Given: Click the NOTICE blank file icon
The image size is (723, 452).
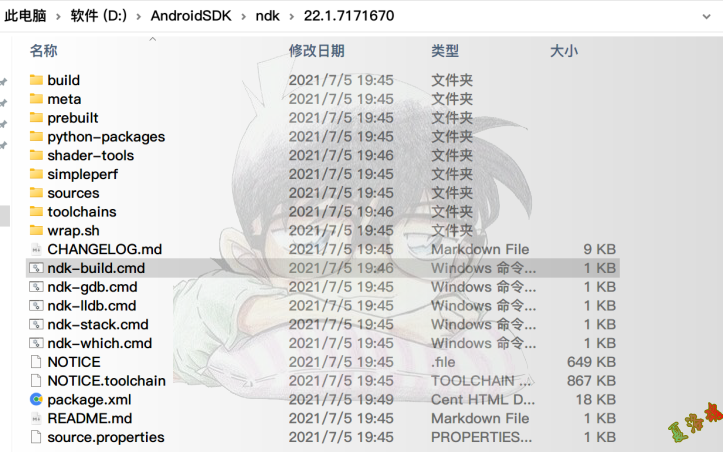Looking at the screenshot, I should [36, 362].
